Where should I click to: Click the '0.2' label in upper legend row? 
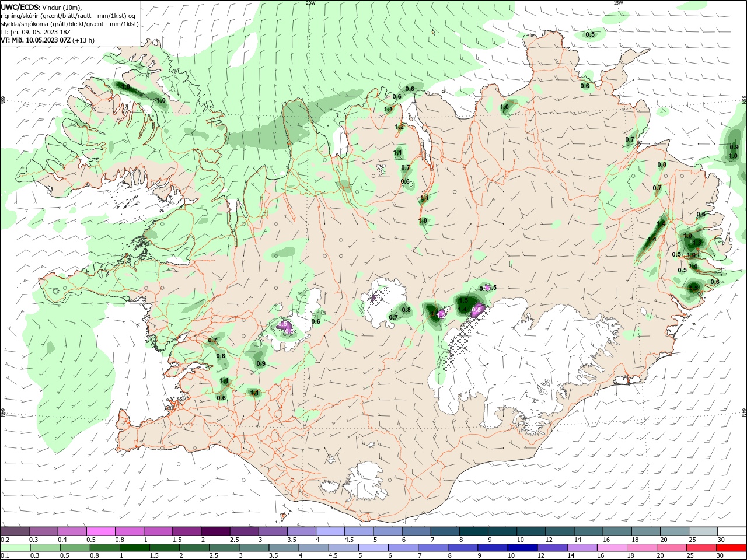click(x=5, y=540)
